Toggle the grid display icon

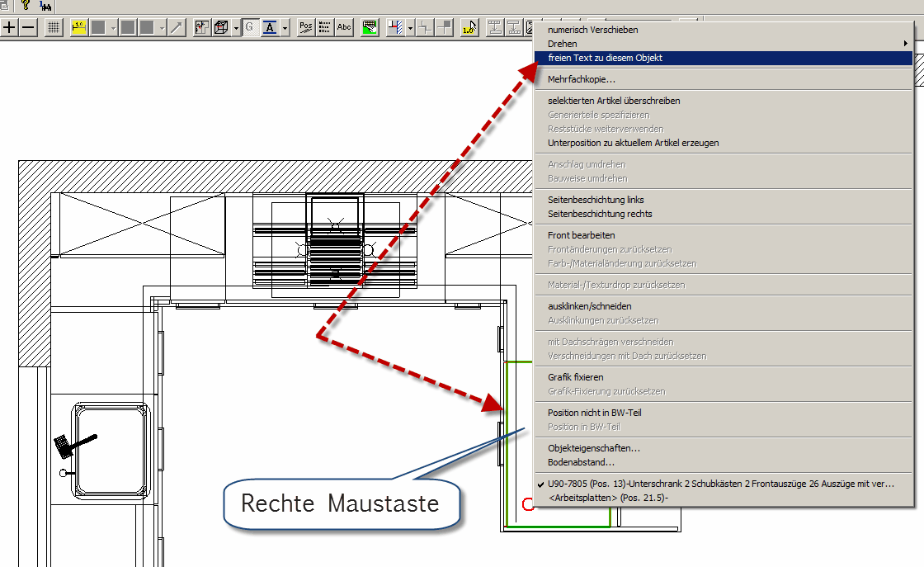[54, 27]
